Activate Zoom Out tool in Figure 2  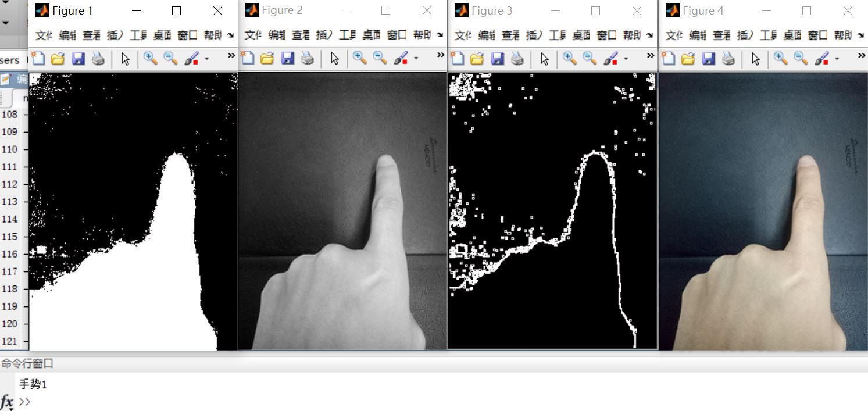tap(380, 58)
